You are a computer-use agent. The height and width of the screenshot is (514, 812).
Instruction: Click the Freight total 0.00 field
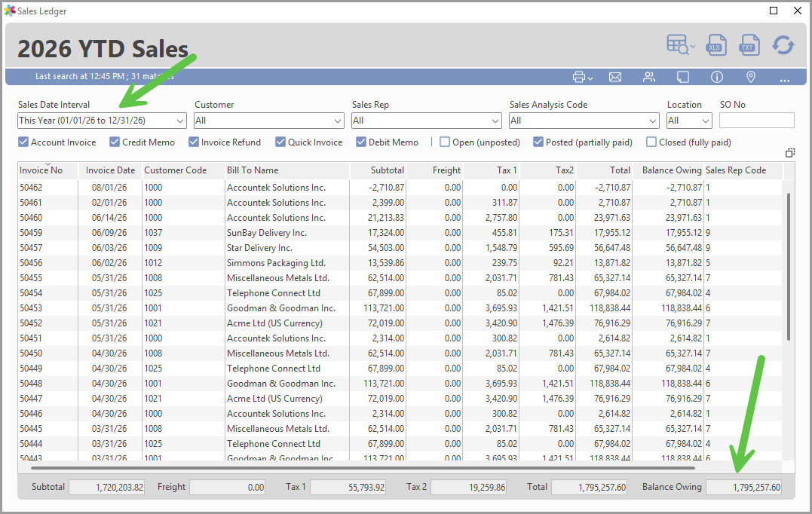[228, 487]
